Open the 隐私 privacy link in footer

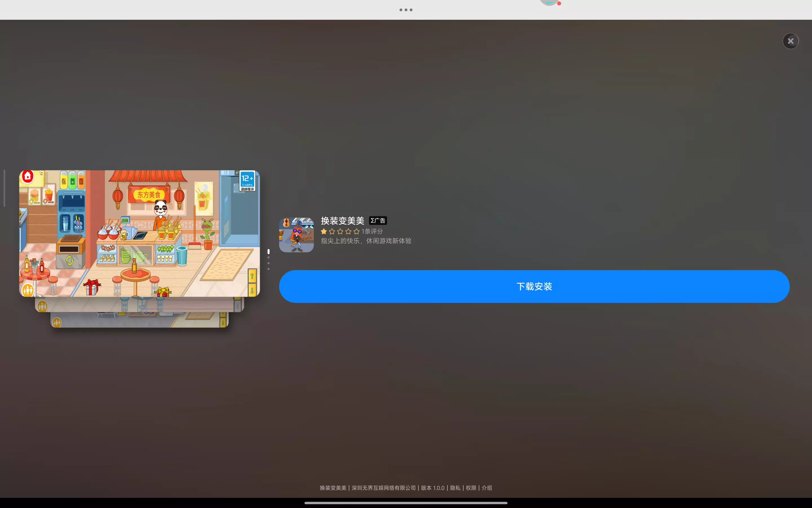pyautogui.click(x=455, y=488)
